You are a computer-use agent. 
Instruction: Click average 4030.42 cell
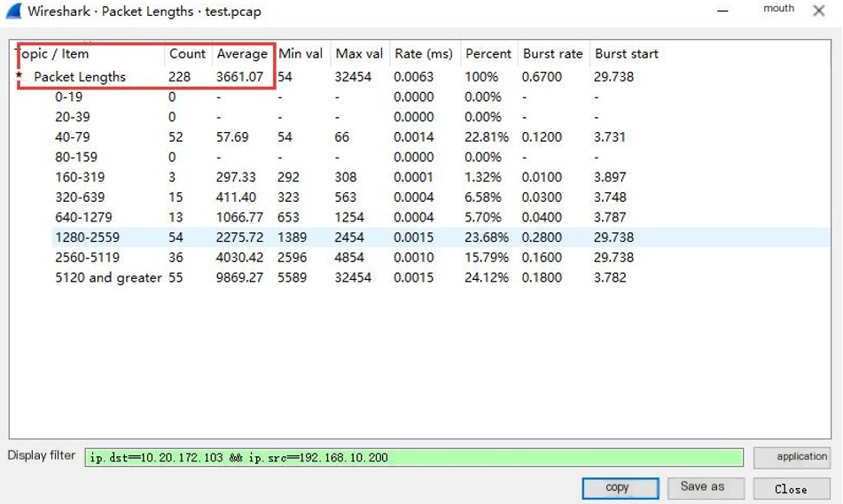(x=240, y=258)
